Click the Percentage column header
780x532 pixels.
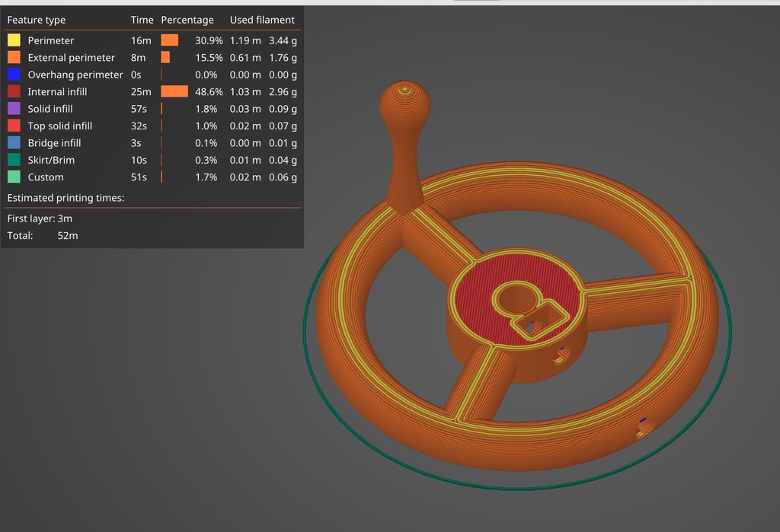pos(187,20)
